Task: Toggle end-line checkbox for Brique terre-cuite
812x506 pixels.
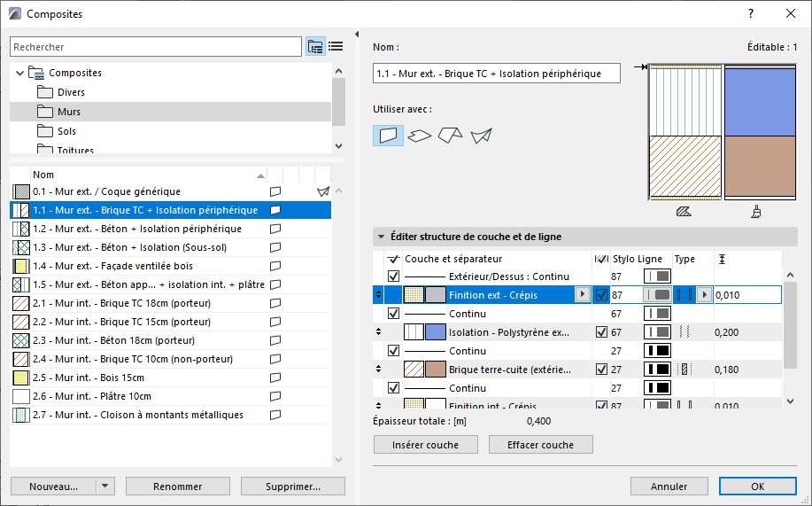Action: point(601,370)
